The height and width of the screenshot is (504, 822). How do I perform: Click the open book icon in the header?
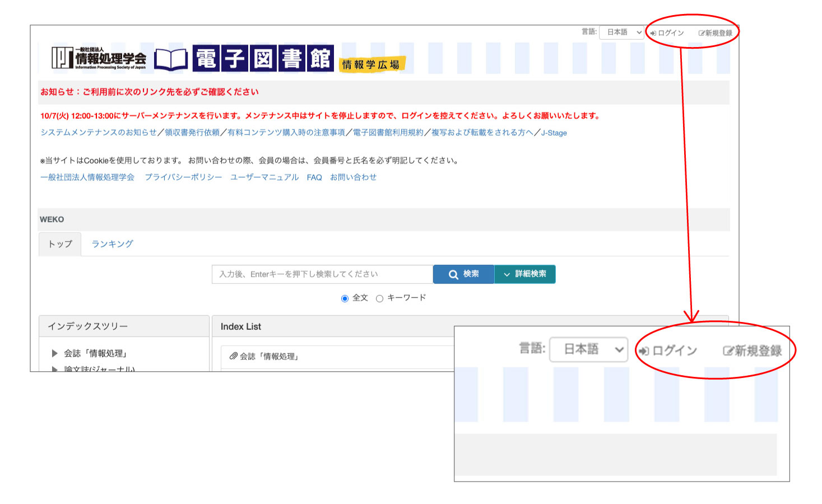pyautogui.click(x=171, y=59)
